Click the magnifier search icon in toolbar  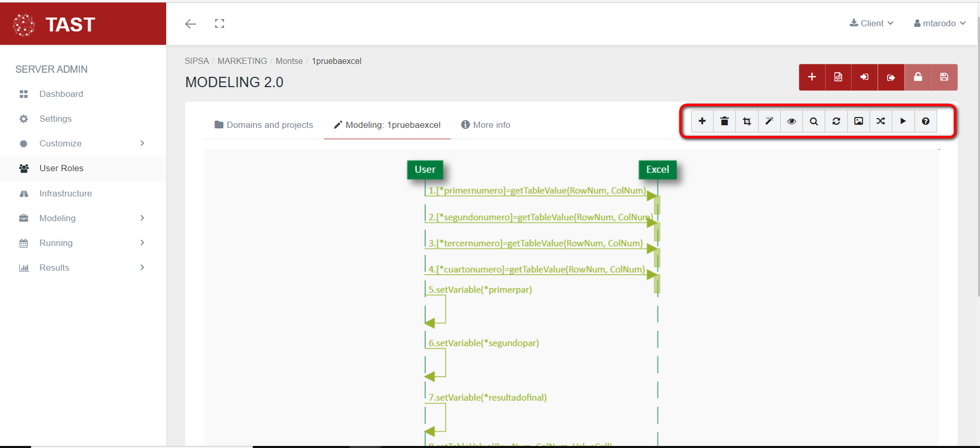(814, 121)
